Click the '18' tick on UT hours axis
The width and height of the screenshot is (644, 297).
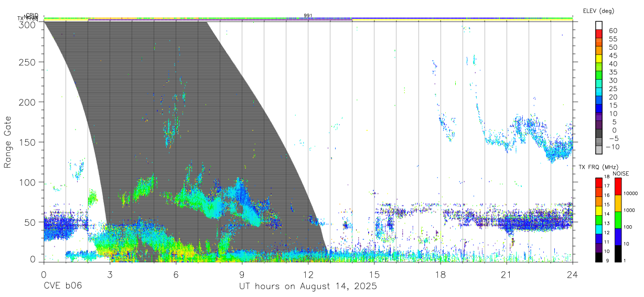pyautogui.click(x=441, y=275)
